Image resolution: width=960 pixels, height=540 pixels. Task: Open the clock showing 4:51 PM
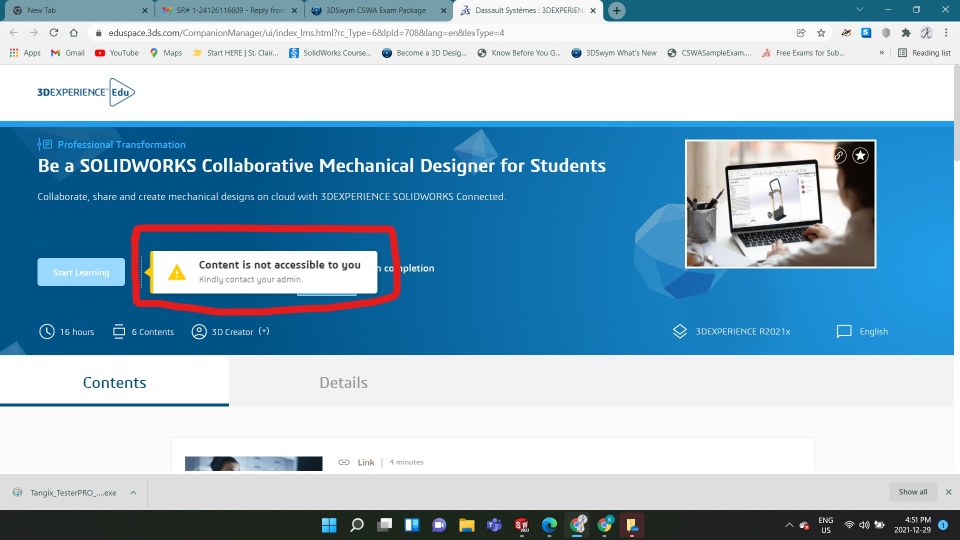913,525
